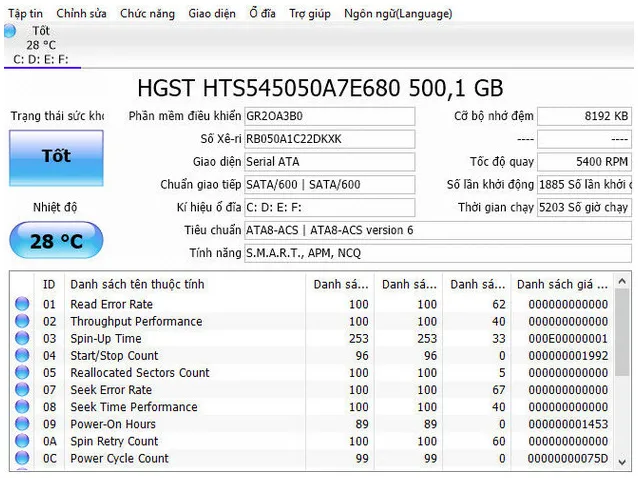
Task: Open the Ngôn ngữ(Language) menu
Action: pos(398,14)
